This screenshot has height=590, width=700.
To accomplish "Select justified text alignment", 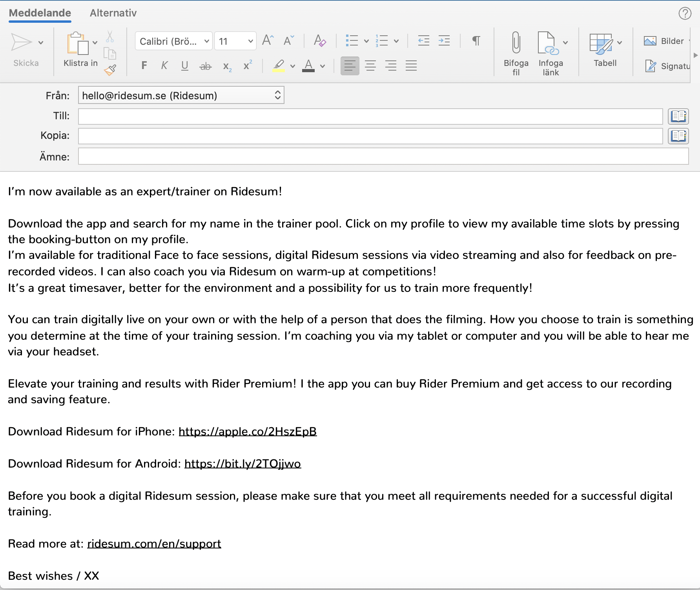I will tap(411, 66).
